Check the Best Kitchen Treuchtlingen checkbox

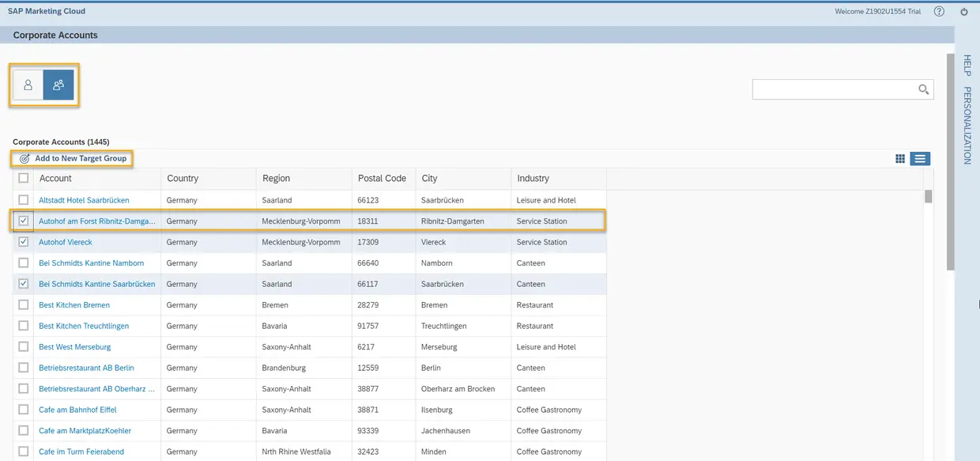point(24,326)
